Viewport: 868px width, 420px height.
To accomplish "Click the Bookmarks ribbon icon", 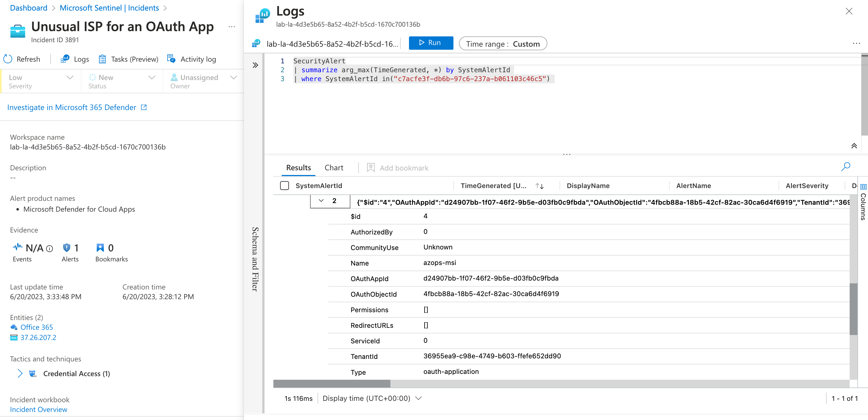I will [100, 248].
